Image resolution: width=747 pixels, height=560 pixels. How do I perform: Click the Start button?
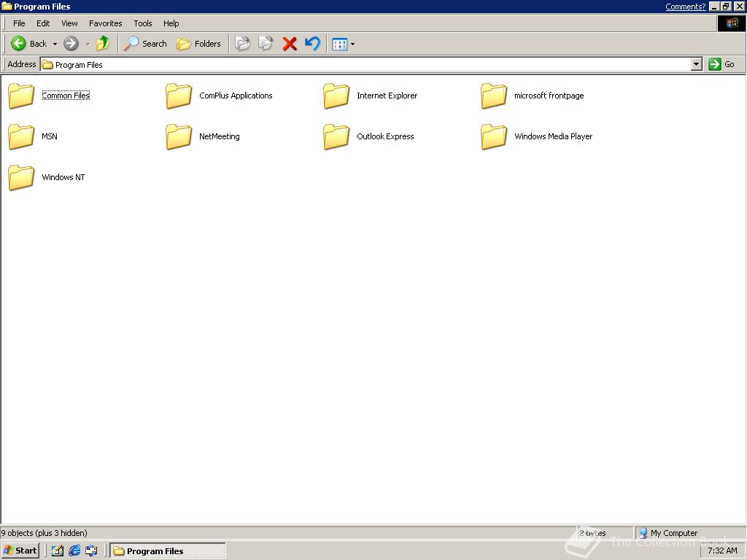pos(20,551)
